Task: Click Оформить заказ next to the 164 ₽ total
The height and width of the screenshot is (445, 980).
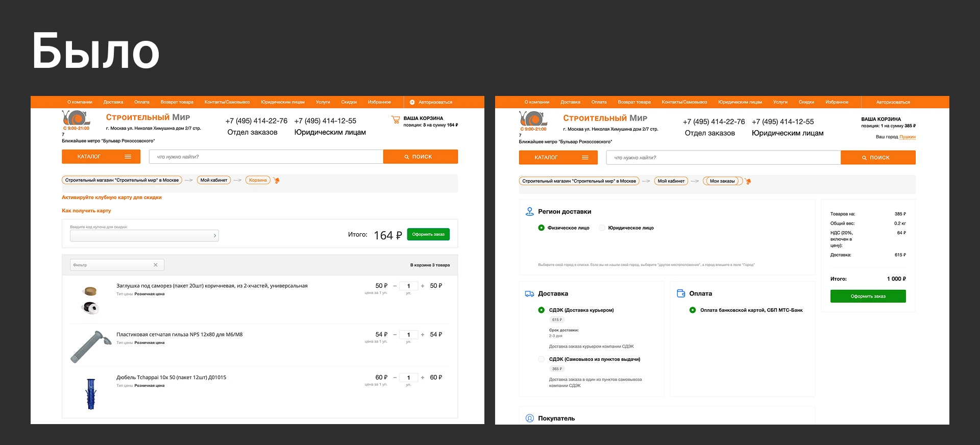Action: click(428, 235)
